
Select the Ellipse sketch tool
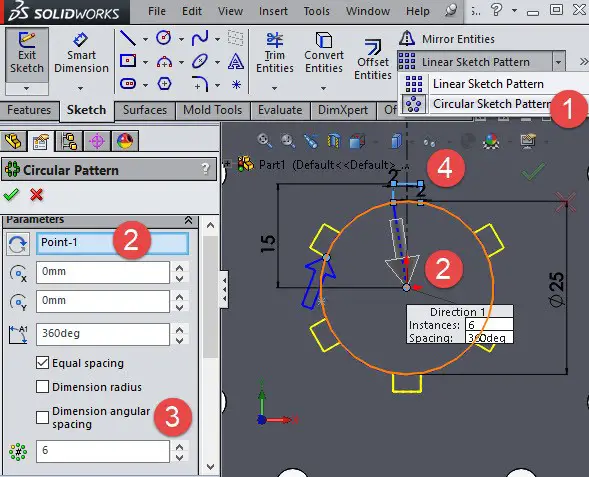200,61
